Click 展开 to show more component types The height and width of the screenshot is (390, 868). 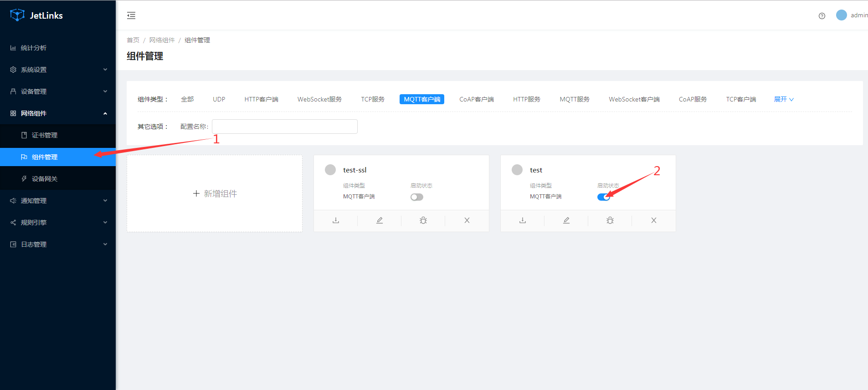[x=783, y=99]
